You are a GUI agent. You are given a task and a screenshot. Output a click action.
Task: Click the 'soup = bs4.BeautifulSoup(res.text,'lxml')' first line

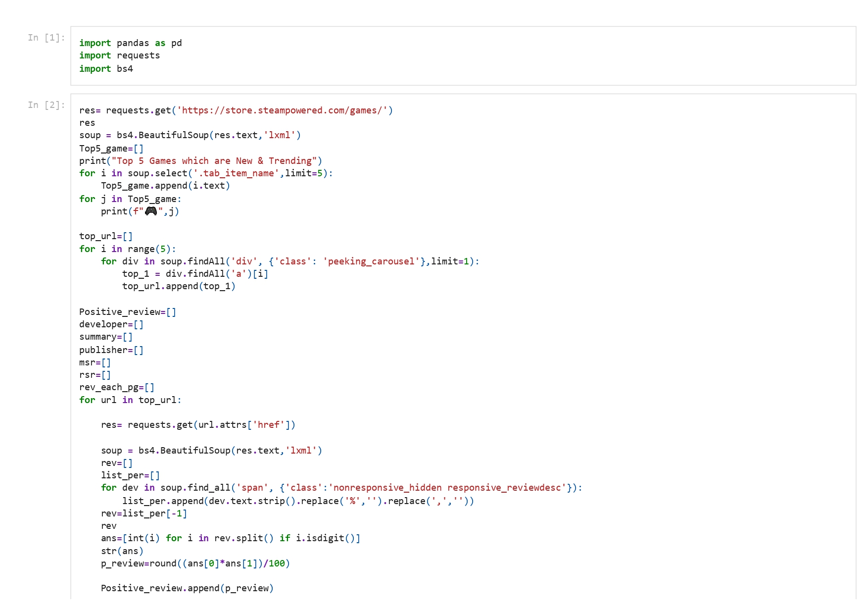point(190,135)
